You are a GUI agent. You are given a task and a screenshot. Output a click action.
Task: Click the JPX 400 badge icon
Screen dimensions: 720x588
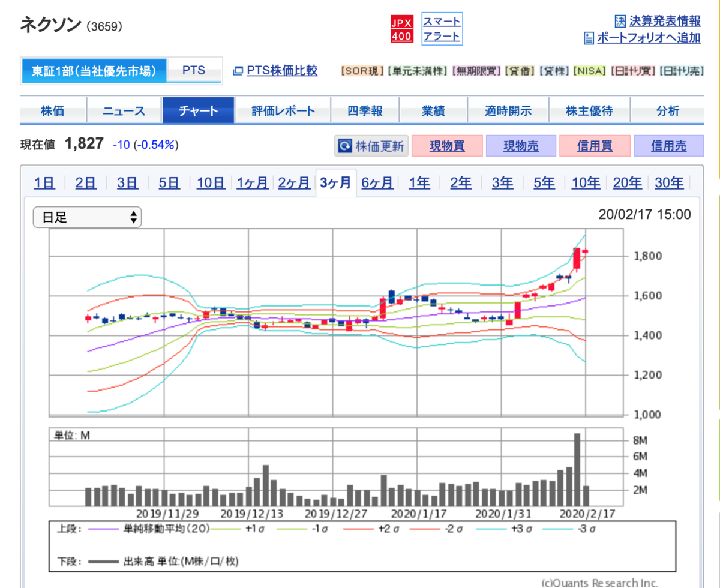point(401,29)
